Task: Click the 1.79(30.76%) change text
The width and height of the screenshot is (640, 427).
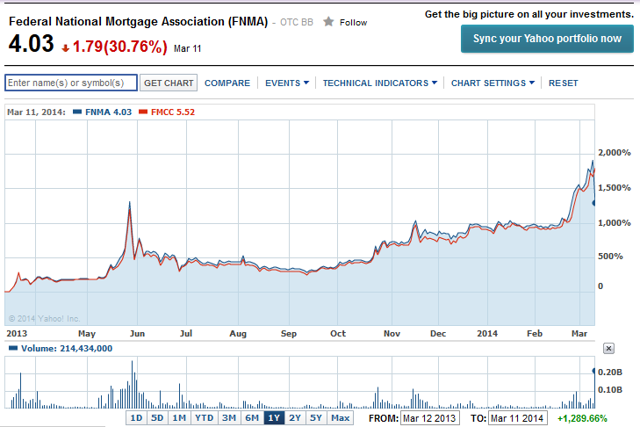Action: coord(120,47)
